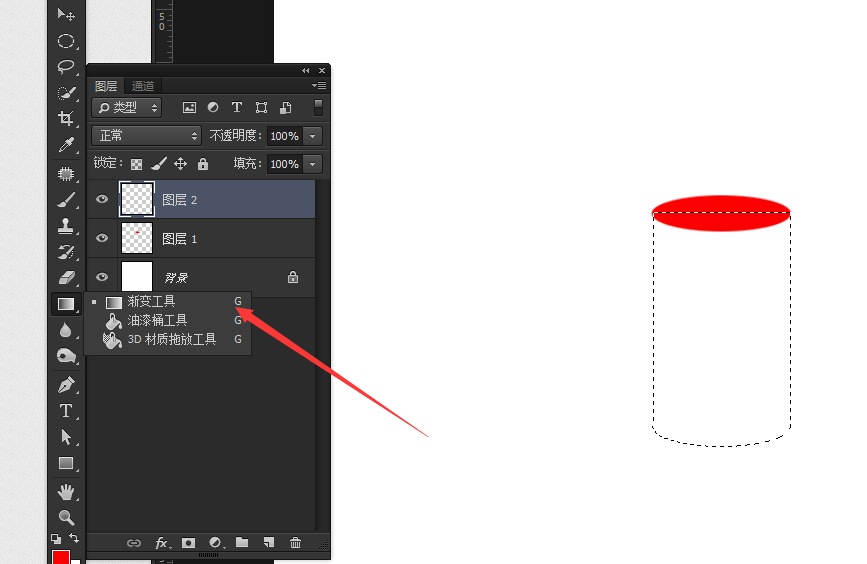The image size is (867, 564).
Task: Select the History Brush tool
Action: [66, 252]
